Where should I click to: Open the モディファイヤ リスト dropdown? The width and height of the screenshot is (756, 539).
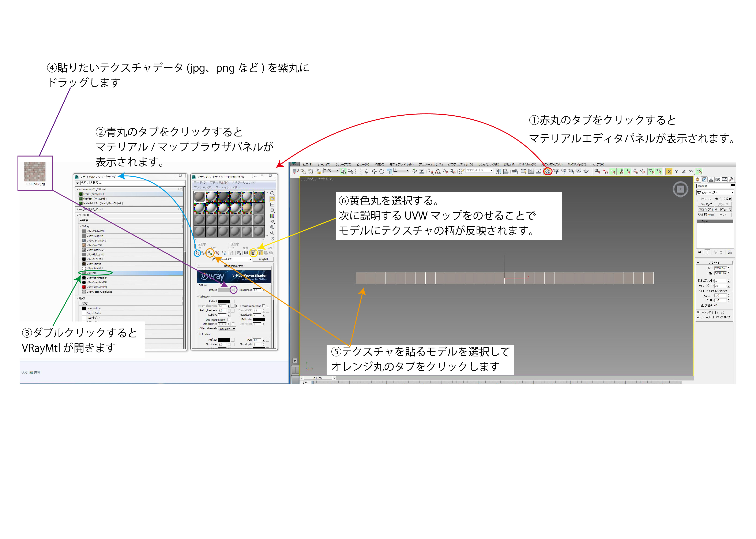(x=715, y=192)
